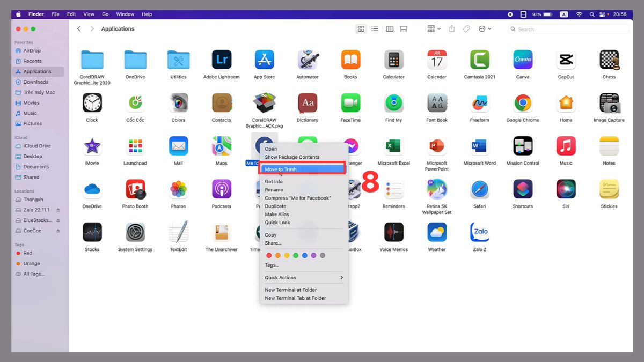Click the Find My app icon
Viewport: 644px width, 362px height.
pyautogui.click(x=393, y=102)
